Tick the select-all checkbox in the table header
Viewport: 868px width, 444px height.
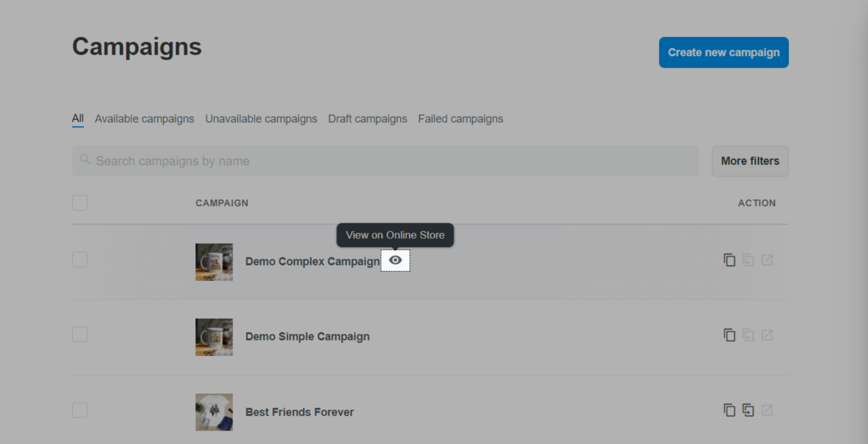point(80,203)
